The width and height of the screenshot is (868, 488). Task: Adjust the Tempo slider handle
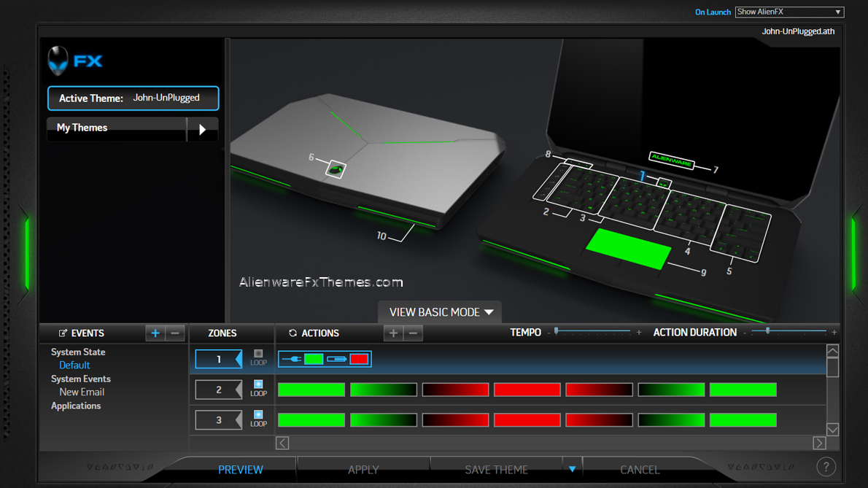click(557, 331)
